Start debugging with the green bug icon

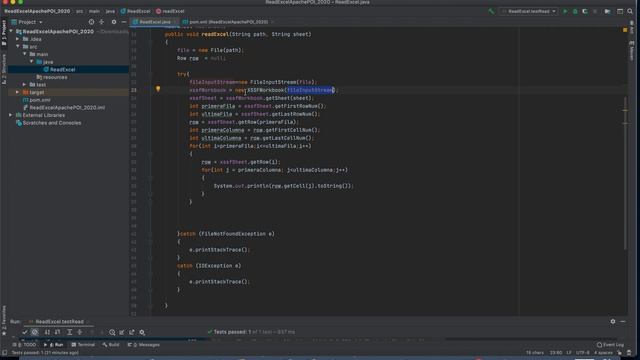(575, 11)
